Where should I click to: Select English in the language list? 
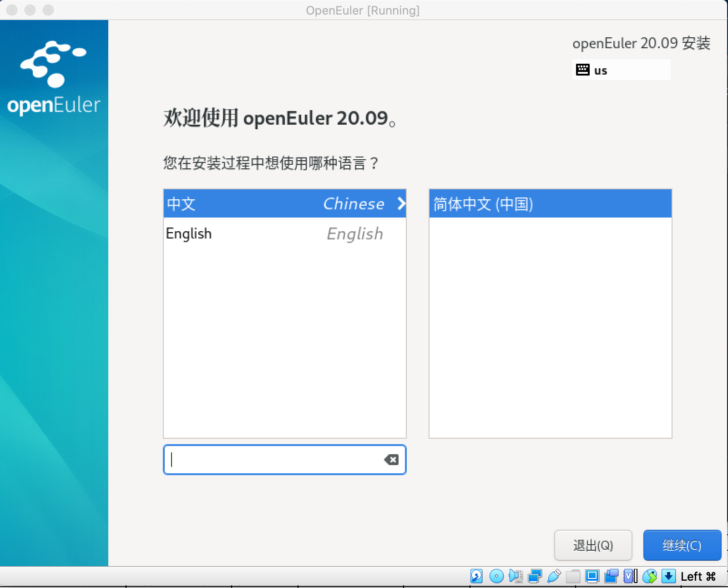[285, 233]
